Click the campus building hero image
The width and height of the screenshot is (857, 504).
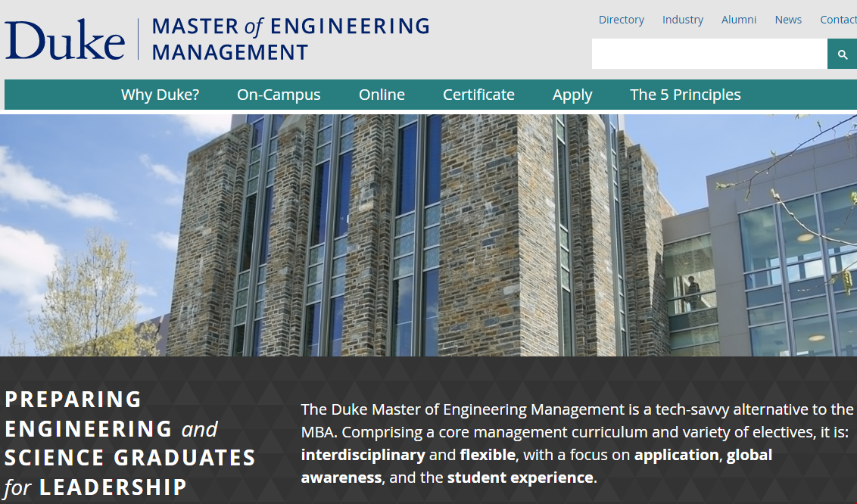pos(428,235)
